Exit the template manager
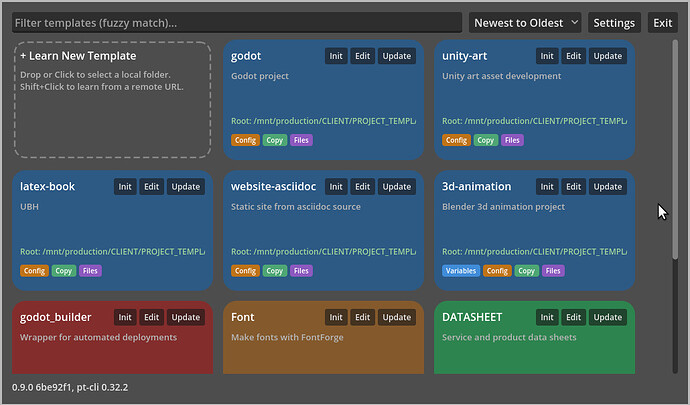This screenshot has width=690, height=405. pyautogui.click(x=662, y=23)
